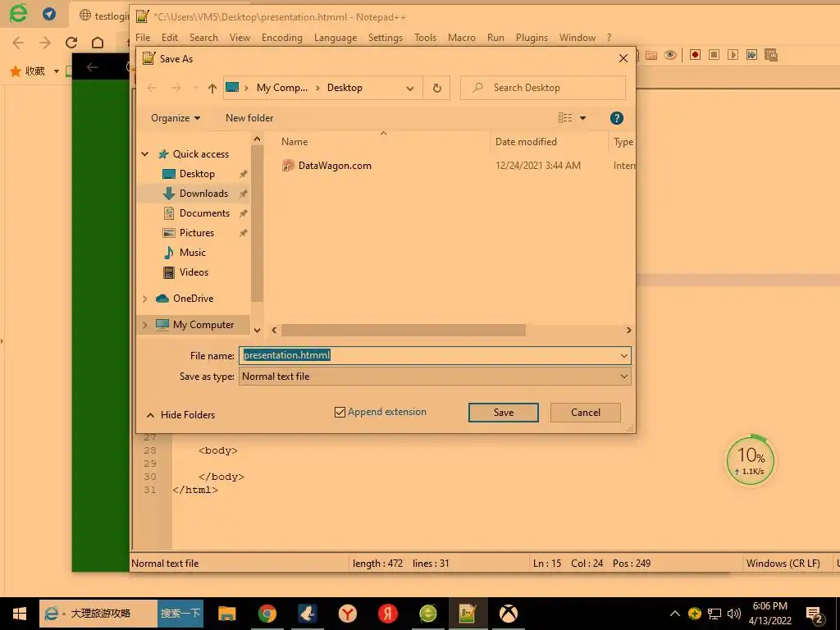Click the volume icon in system tray
The width and height of the screenshot is (840, 630).
tap(733, 614)
